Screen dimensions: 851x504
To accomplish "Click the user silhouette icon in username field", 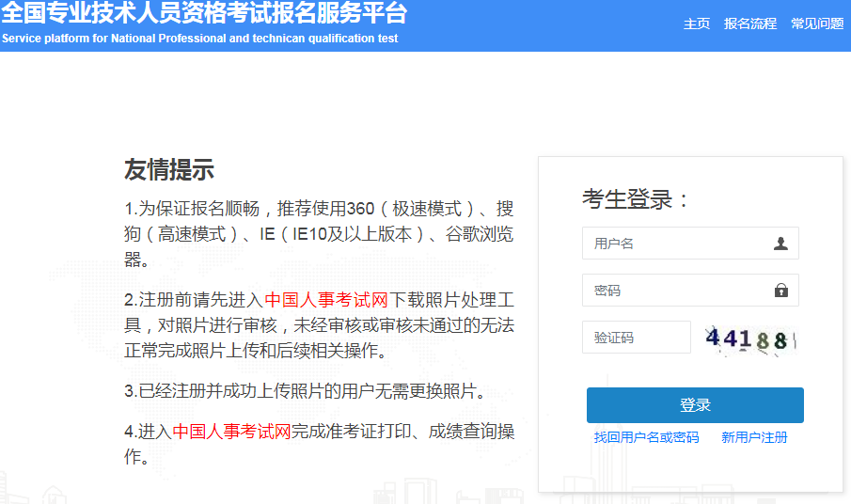I will pyautogui.click(x=780, y=244).
